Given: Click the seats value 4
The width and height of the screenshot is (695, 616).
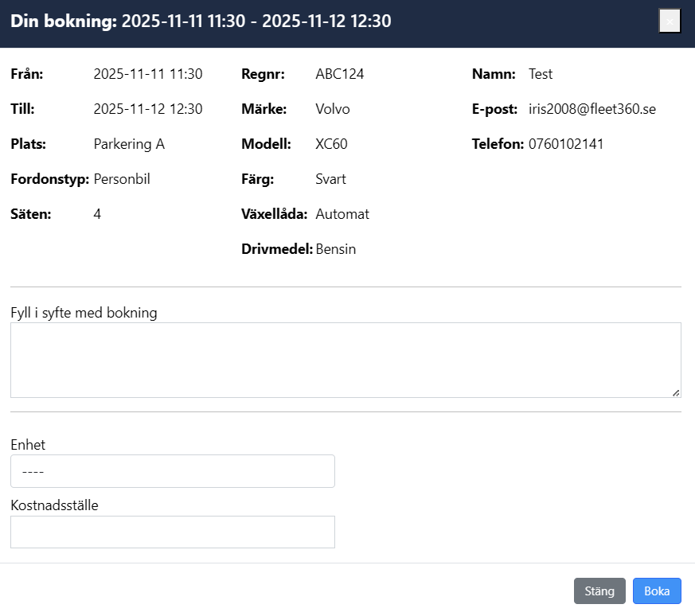Looking at the screenshot, I should coord(97,213).
